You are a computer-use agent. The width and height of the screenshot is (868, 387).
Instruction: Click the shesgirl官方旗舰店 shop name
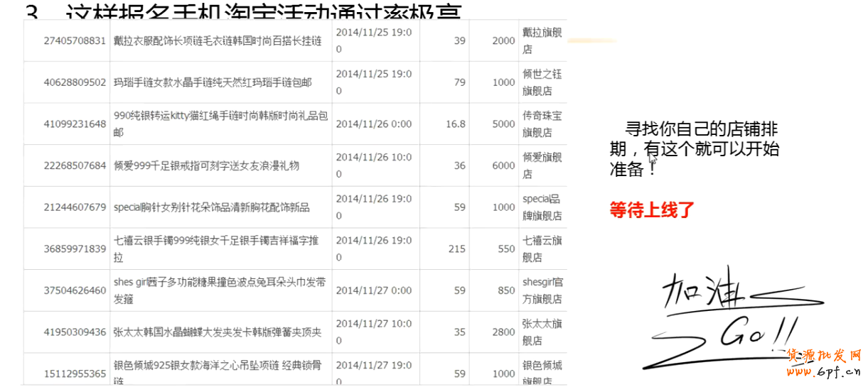(x=542, y=290)
